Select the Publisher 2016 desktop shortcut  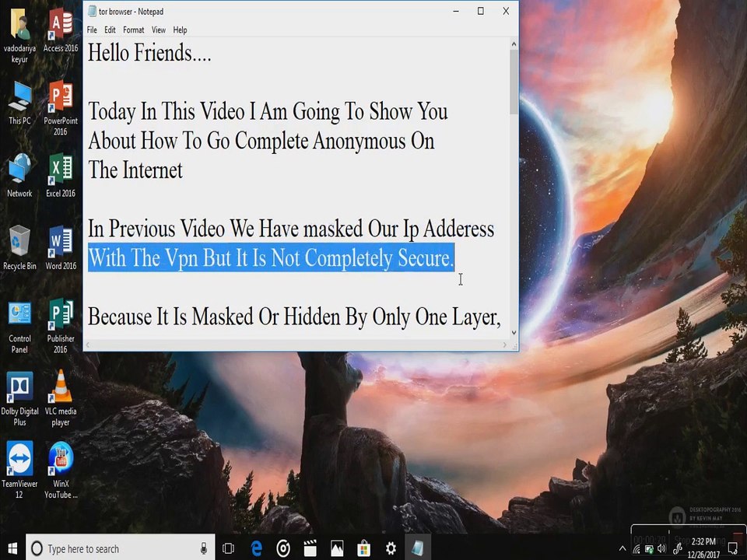(x=61, y=327)
